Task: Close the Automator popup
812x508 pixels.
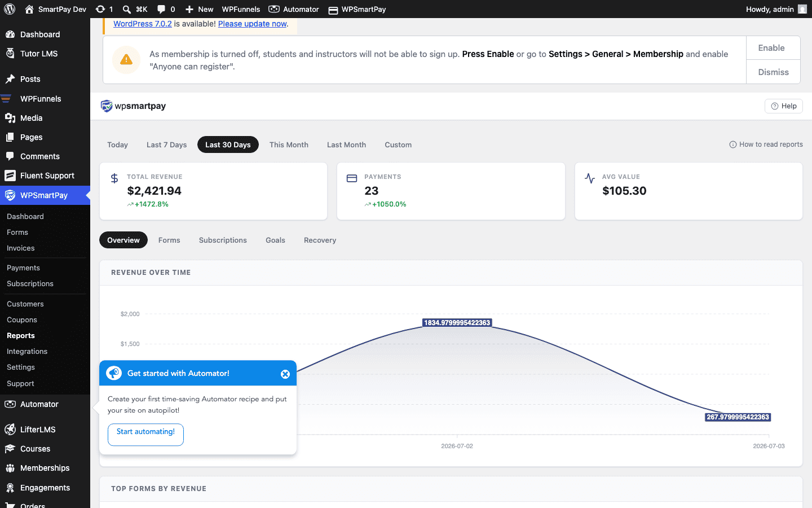Action: tap(285, 374)
